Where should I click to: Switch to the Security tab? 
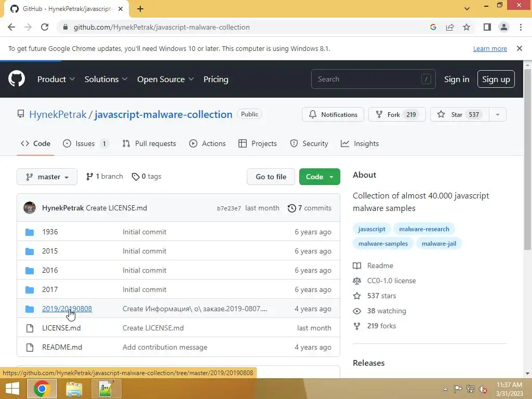coord(309,143)
